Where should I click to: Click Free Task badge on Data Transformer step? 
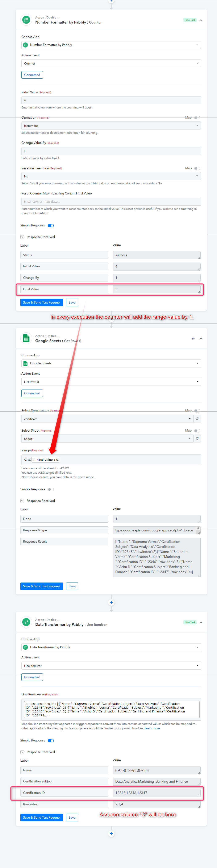tap(190, 622)
